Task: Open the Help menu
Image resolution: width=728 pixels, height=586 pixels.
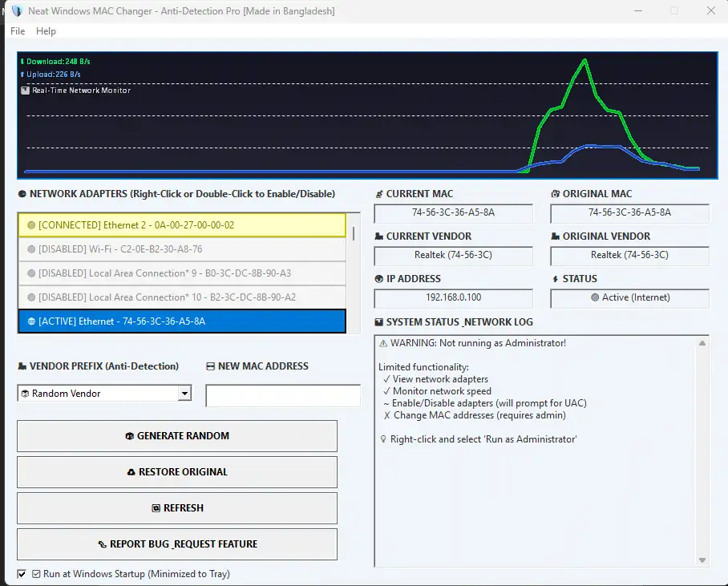Action: (46, 31)
